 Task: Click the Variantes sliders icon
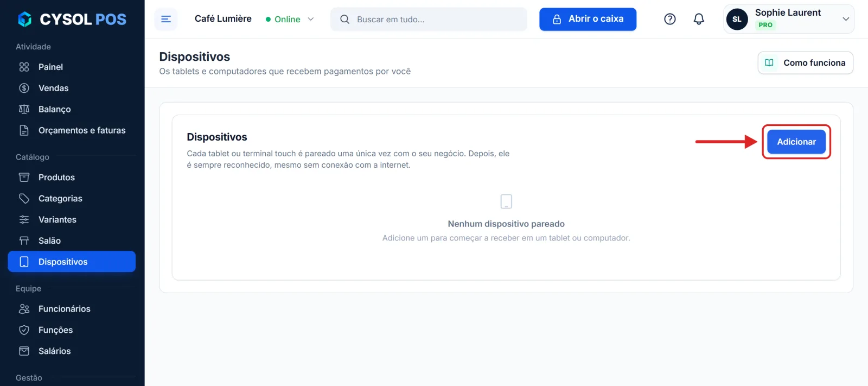[24, 220]
